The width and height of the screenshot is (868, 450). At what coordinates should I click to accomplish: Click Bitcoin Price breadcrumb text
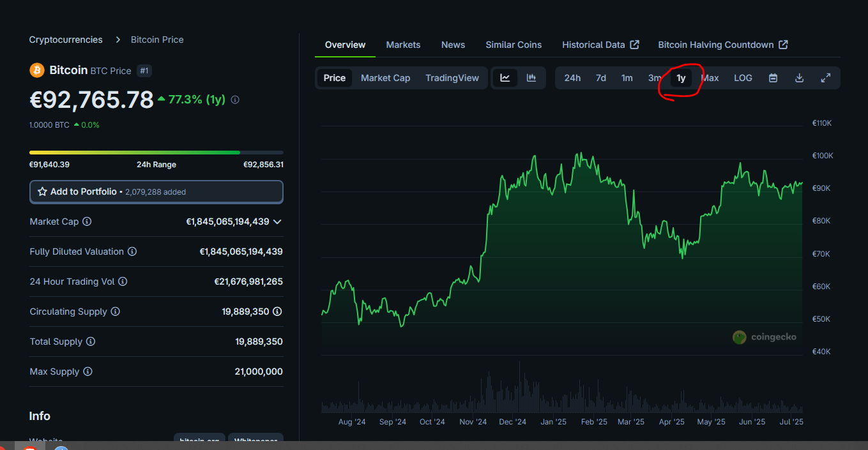pyautogui.click(x=157, y=40)
